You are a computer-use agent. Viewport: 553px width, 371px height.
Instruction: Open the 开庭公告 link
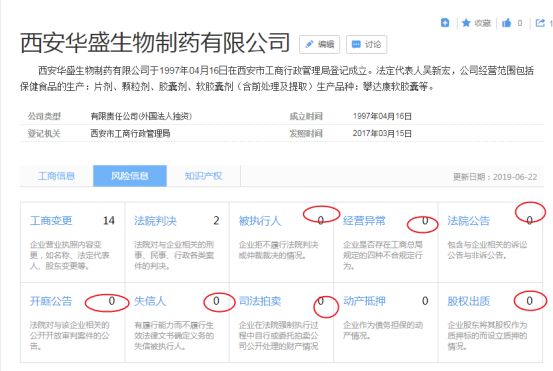click(x=51, y=301)
